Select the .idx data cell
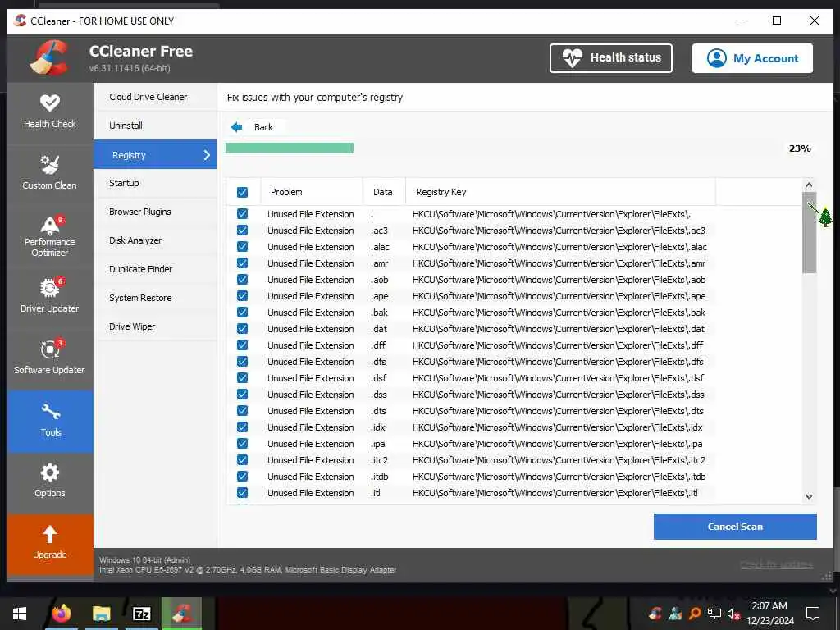 (377, 427)
